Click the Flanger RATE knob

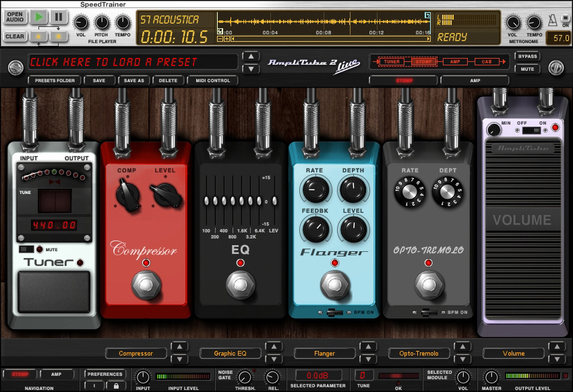pos(315,189)
